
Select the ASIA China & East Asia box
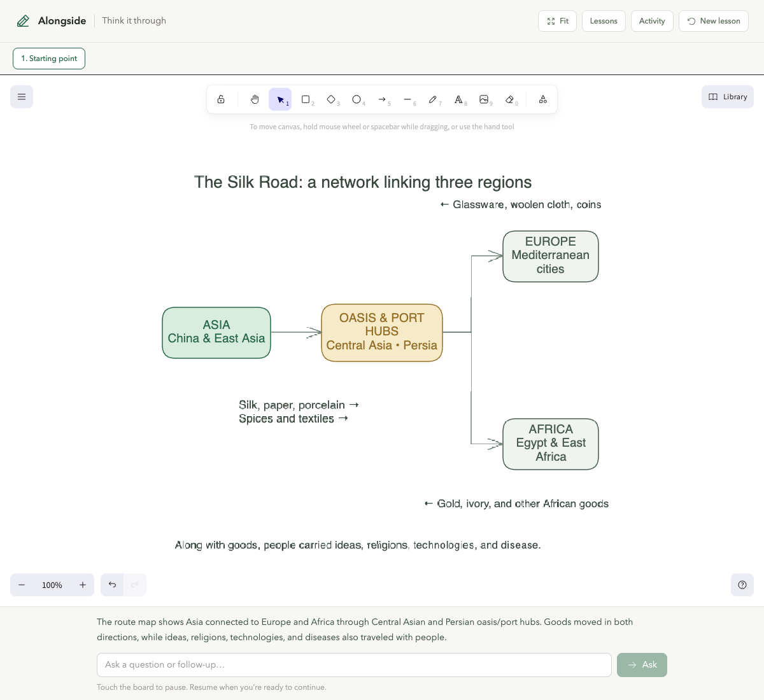coord(216,333)
